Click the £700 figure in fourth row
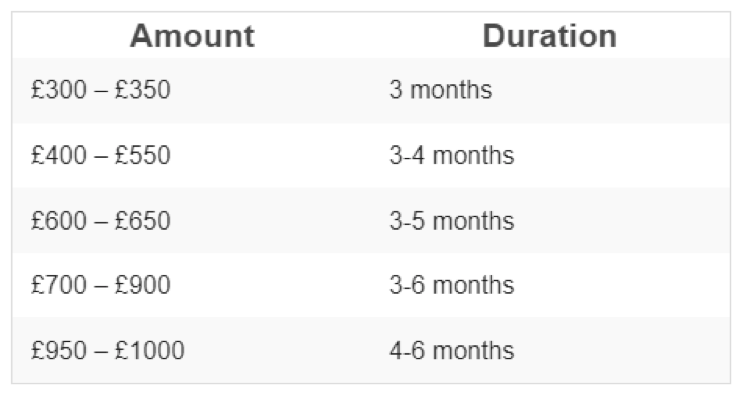 click(x=59, y=285)
